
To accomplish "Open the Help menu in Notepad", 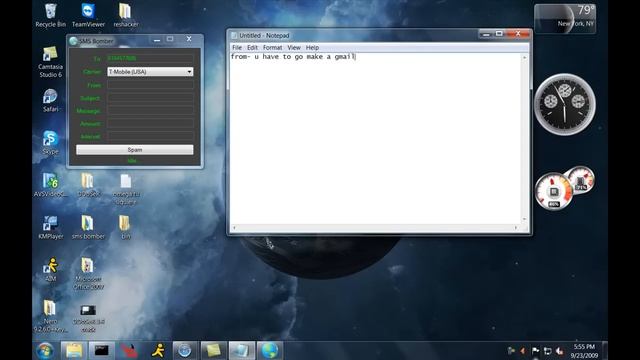I will [x=312, y=48].
